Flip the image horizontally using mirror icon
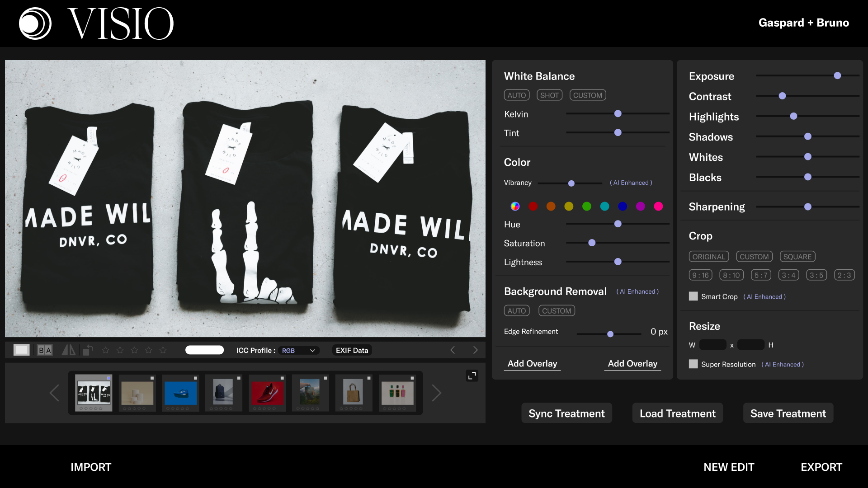Viewport: 868px width, 488px height. (69, 350)
